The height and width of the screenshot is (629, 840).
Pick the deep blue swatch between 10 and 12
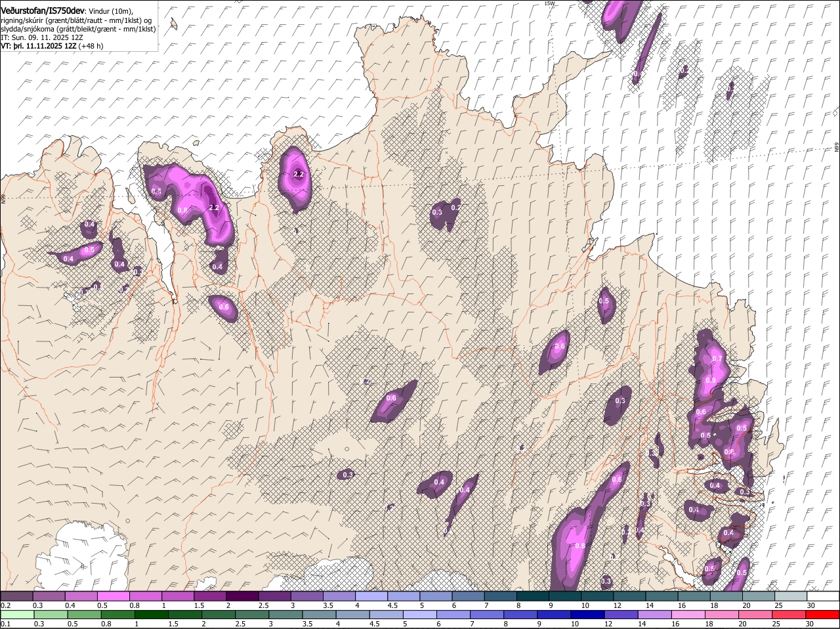click(588, 615)
